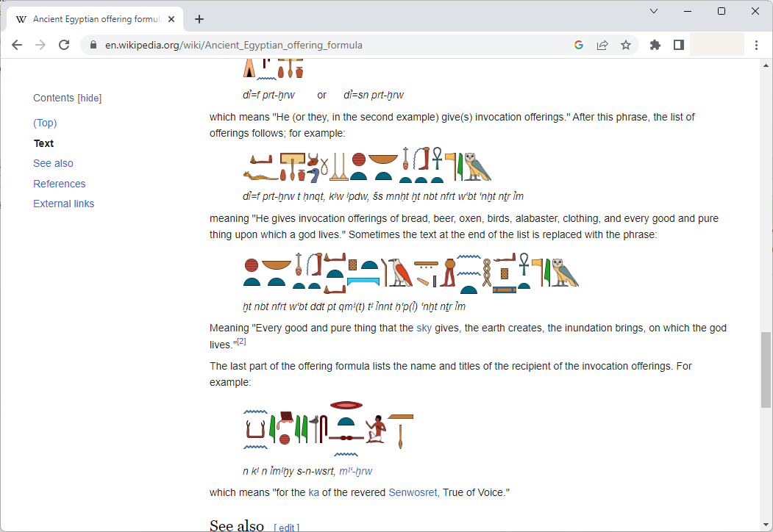Image resolution: width=773 pixels, height=532 pixels.
Task: Click the Google icon in the address bar
Action: coord(579,45)
